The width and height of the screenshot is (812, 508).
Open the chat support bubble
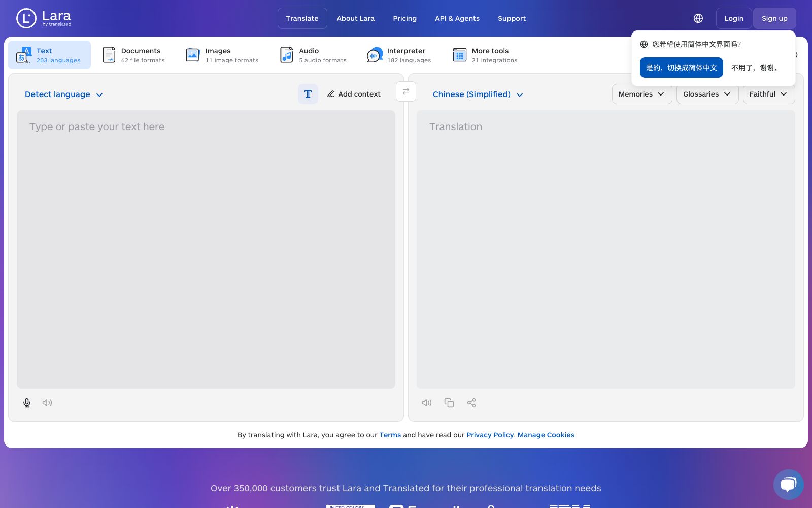789,485
